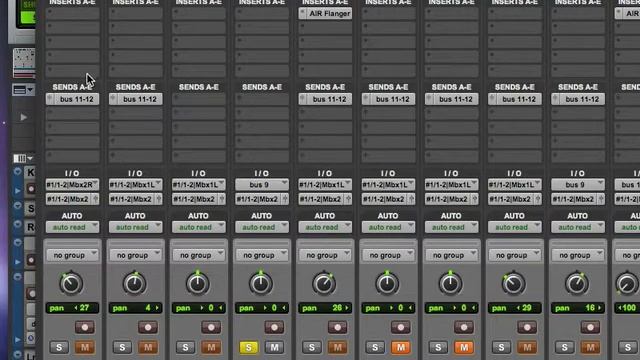Open the bus 11-12 send on the pan 4 channel
Image resolution: width=640 pixels, height=360 pixels.
coord(136,99)
